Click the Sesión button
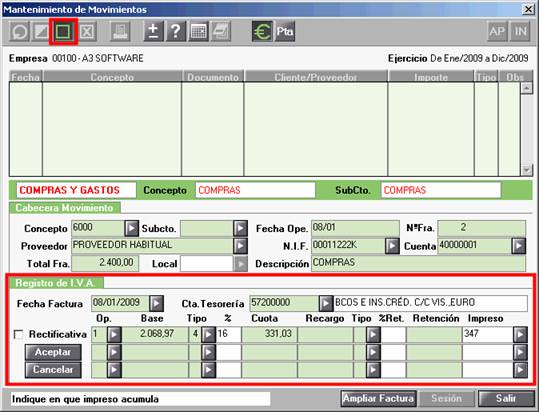539x412 pixels. coord(446,399)
